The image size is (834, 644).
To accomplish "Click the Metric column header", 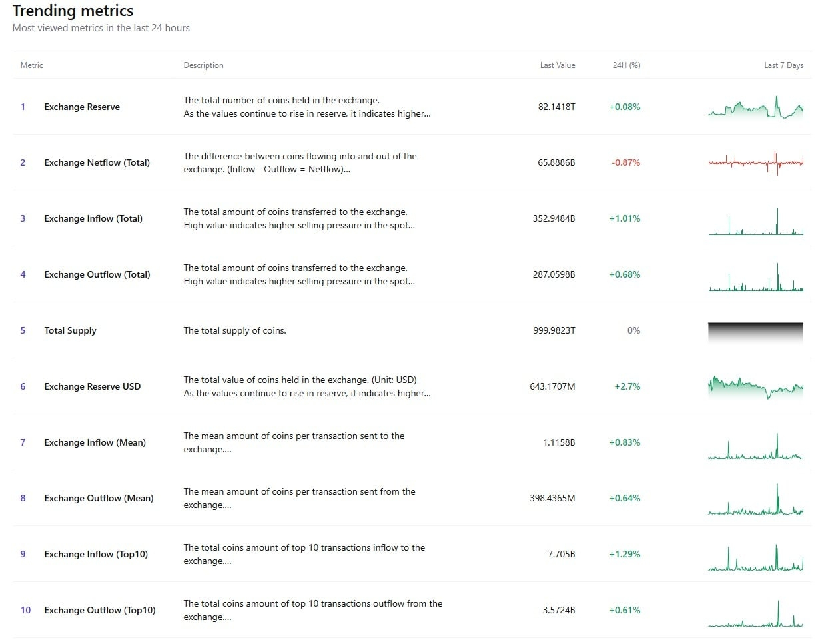I will point(31,65).
